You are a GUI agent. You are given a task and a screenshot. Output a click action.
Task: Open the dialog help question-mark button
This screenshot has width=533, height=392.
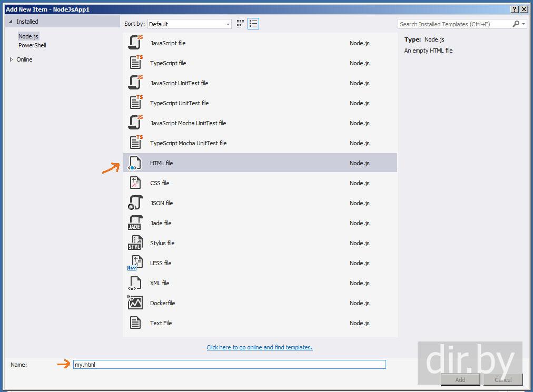pos(515,9)
